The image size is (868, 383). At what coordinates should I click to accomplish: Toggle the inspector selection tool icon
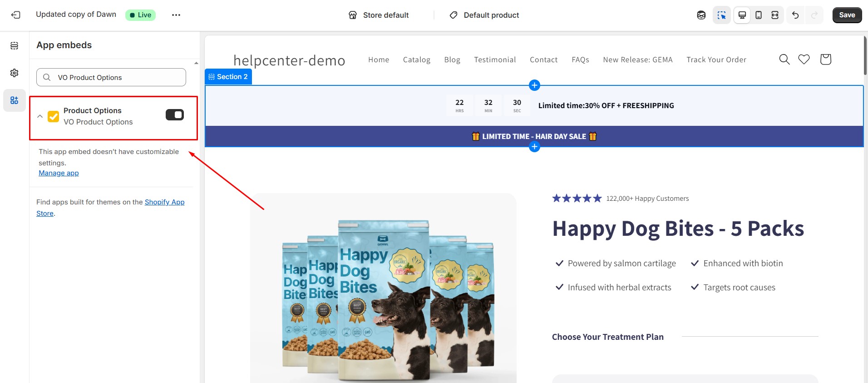(x=722, y=15)
